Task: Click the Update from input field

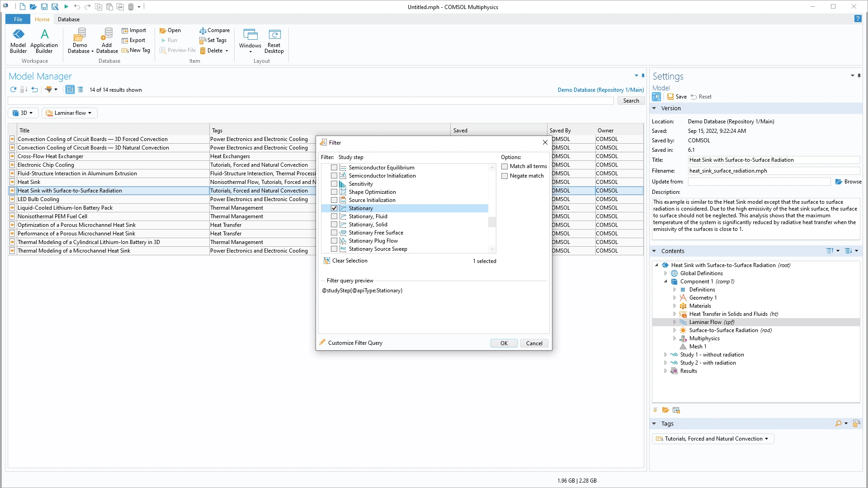Action: coord(759,182)
